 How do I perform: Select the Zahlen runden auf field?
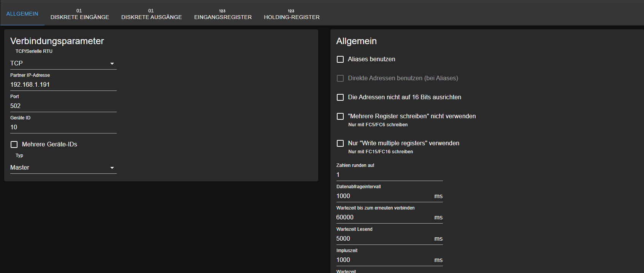click(x=389, y=175)
